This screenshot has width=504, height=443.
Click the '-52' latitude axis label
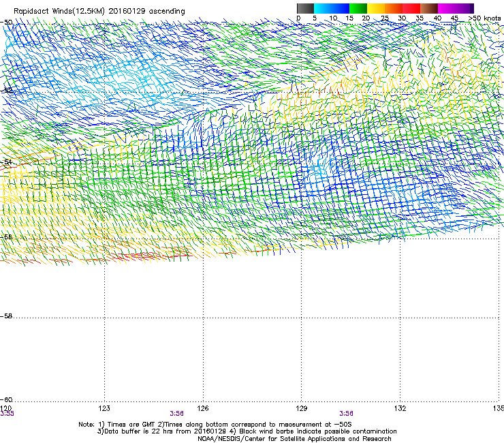point(7,90)
